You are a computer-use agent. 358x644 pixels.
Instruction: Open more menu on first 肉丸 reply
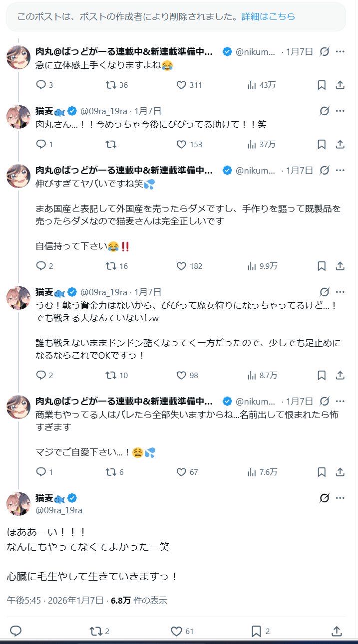pos(340,51)
